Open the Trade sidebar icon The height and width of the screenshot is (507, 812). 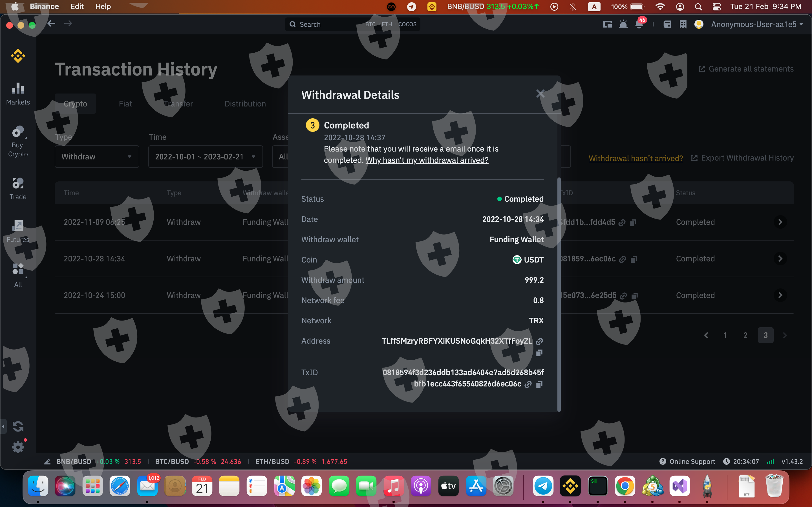[18, 189]
